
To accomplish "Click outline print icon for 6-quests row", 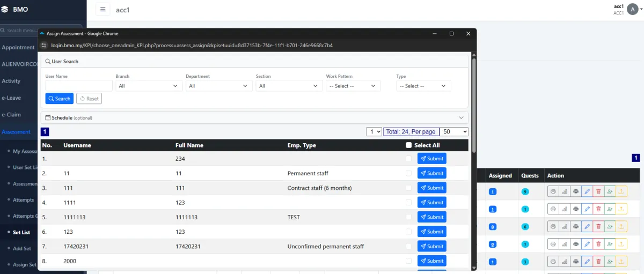I will point(553,226).
